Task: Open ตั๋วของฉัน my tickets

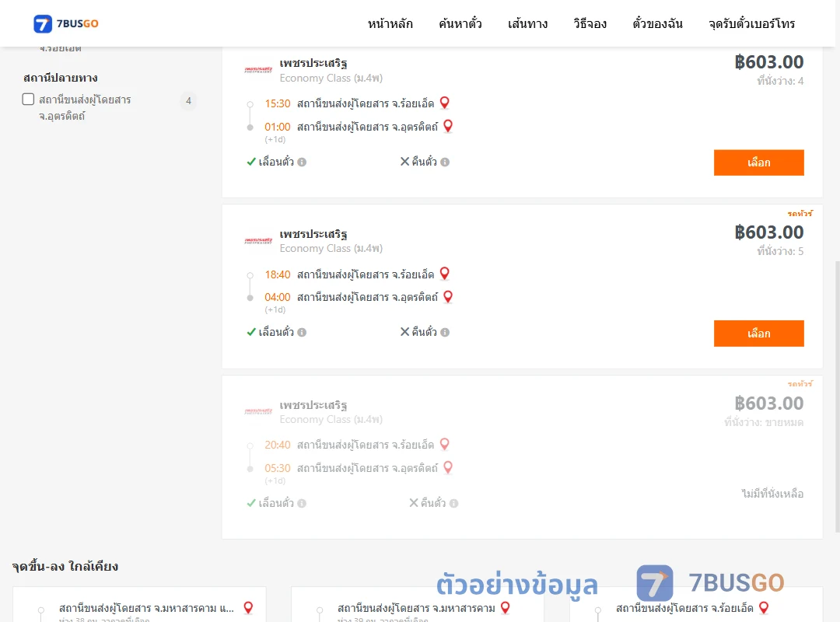Action: point(657,23)
